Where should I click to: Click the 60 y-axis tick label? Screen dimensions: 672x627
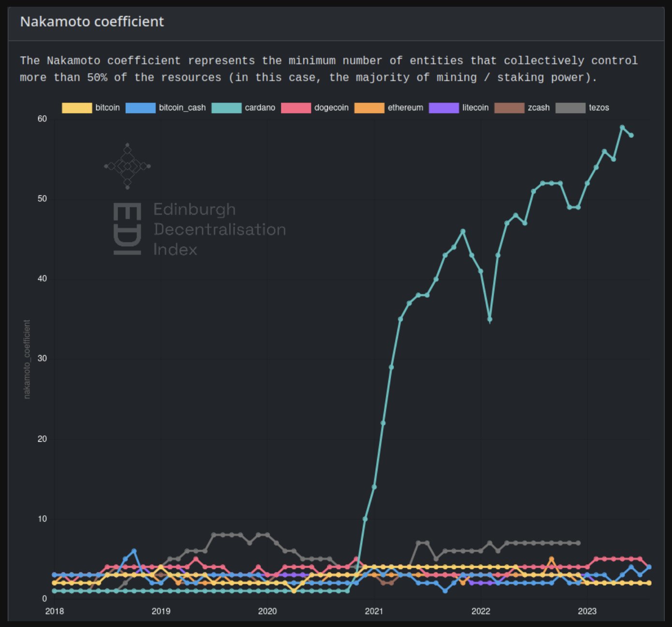coord(42,119)
